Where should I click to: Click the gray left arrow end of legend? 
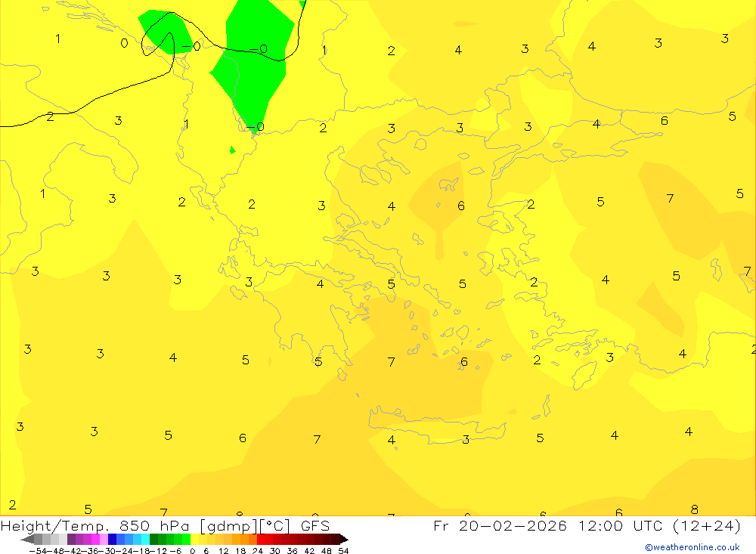[x=27, y=539]
